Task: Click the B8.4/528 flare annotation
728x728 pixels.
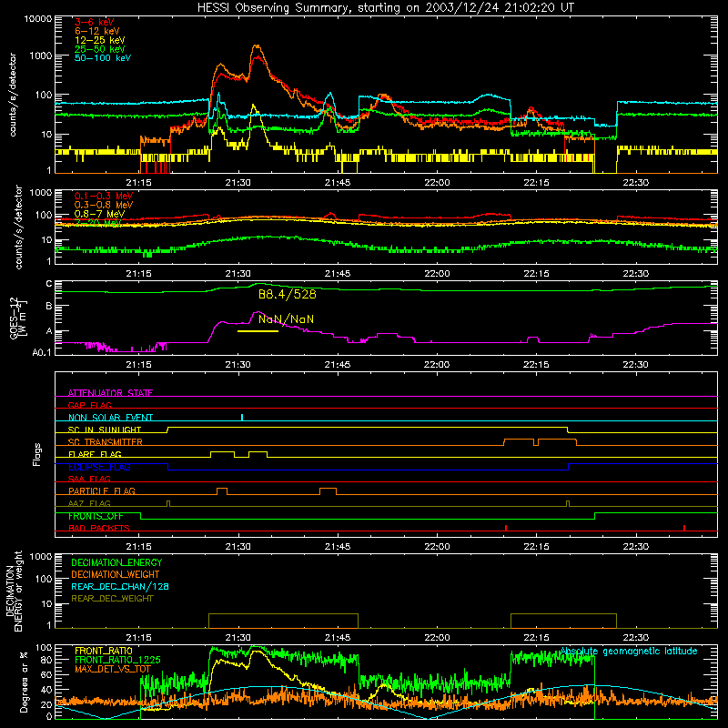Action: [x=287, y=294]
